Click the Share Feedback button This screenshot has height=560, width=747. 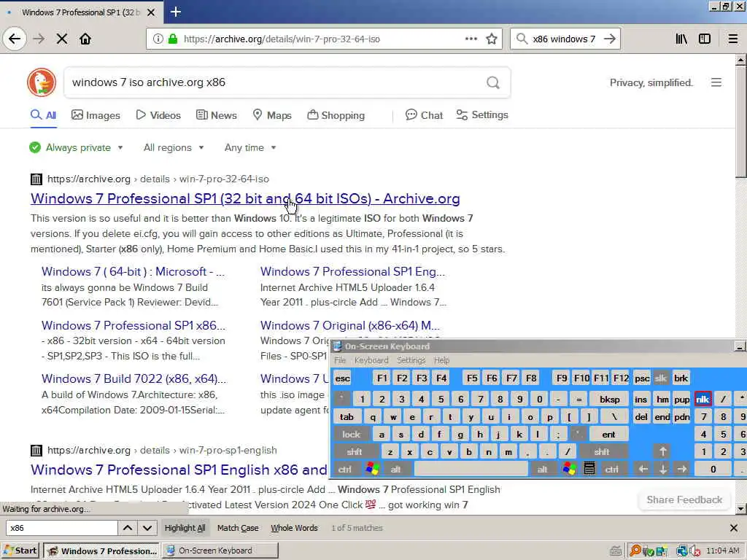tap(684, 499)
